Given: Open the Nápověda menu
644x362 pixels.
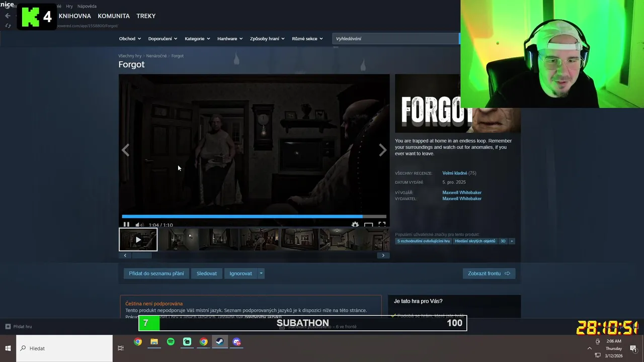Looking at the screenshot, I should [87, 6].
